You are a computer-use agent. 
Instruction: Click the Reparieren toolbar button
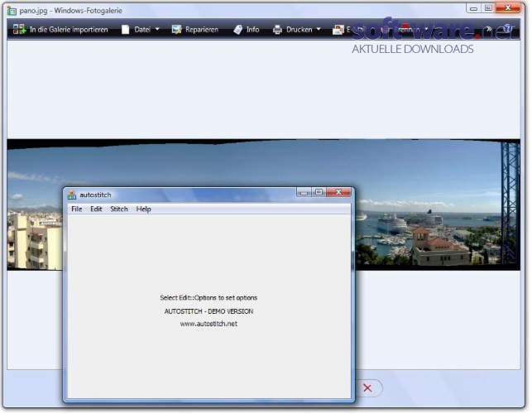[195, 30]
